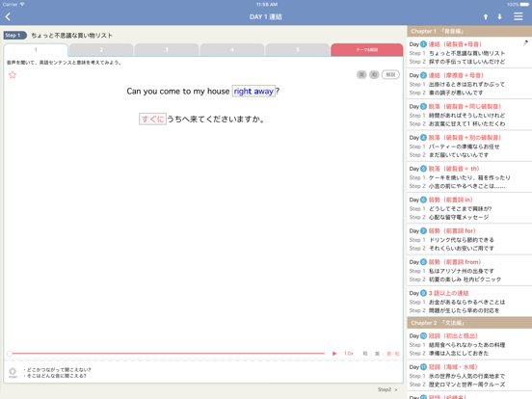This screenshot has width=532, height=399.
Task: Select the 英 audio mode
Action: pyautogui.click(x=377, y=354)
